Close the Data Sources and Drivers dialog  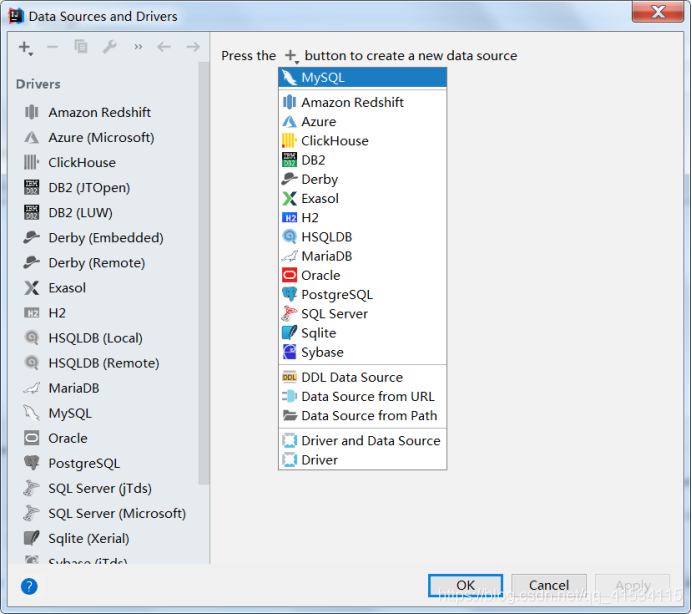(658, 11)
